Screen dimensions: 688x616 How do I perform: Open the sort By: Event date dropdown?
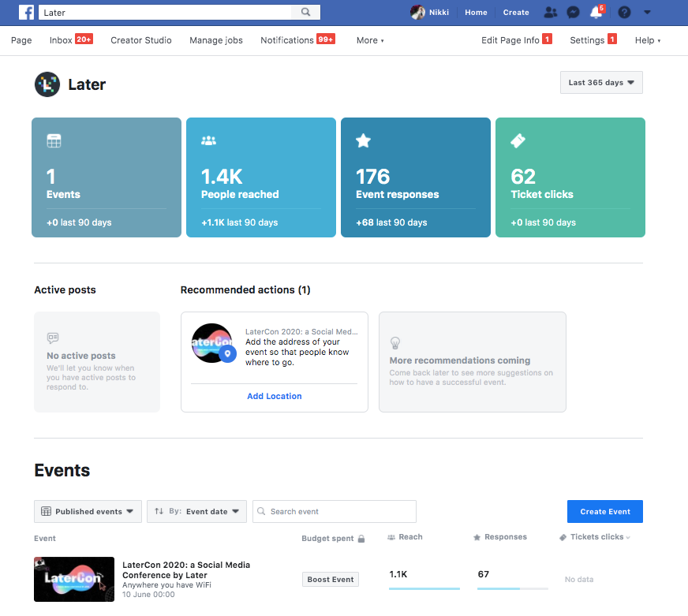coord(196,511)
